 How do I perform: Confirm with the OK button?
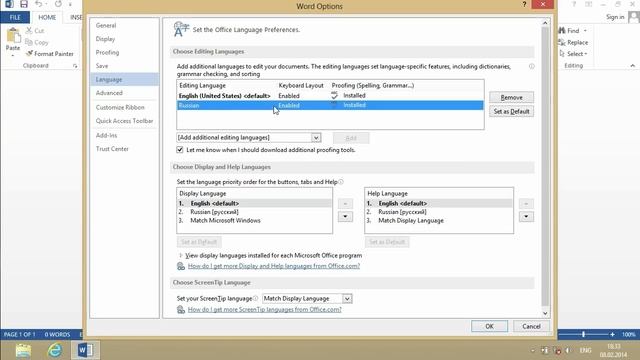(x=489, y=326)
